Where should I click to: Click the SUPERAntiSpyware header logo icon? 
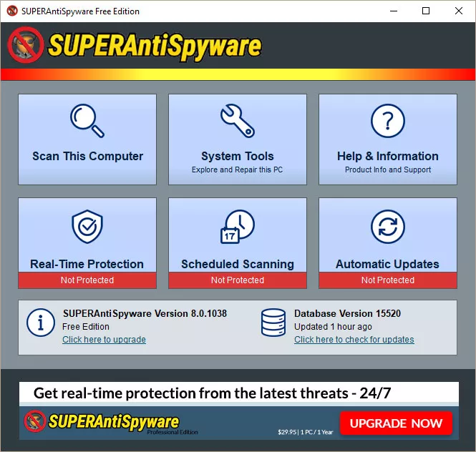tap(26, 45)
